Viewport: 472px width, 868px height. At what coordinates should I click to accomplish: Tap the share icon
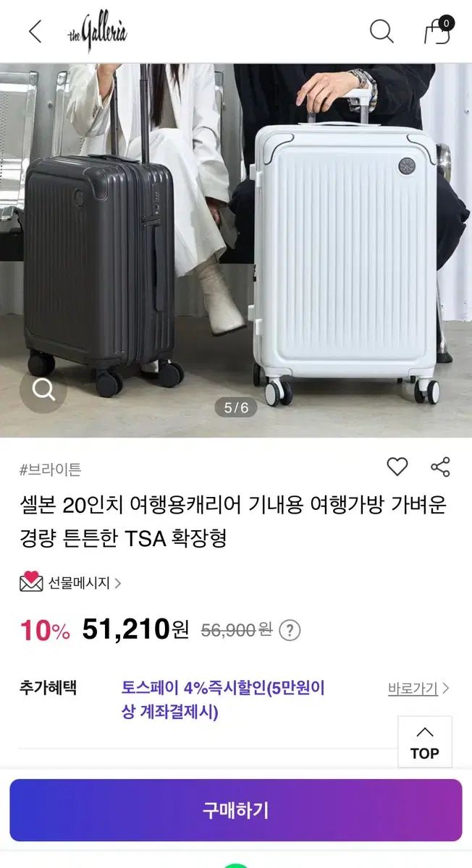440,467
